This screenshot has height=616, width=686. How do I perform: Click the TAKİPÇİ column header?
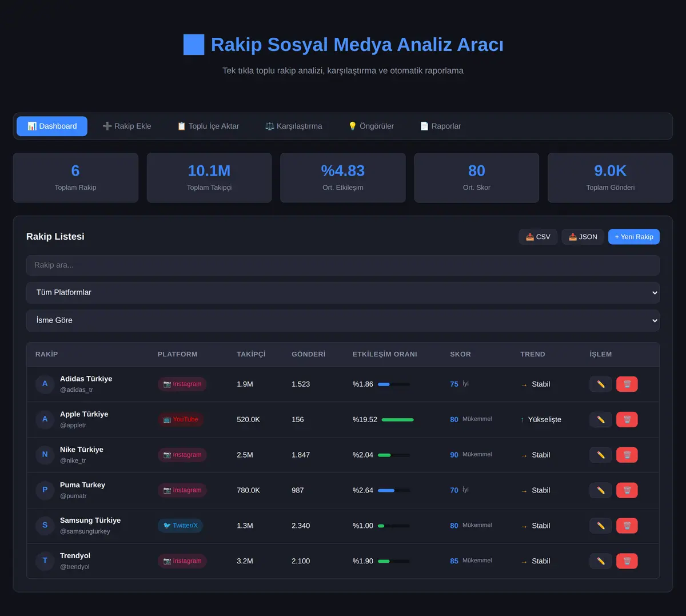click(251, 355)
